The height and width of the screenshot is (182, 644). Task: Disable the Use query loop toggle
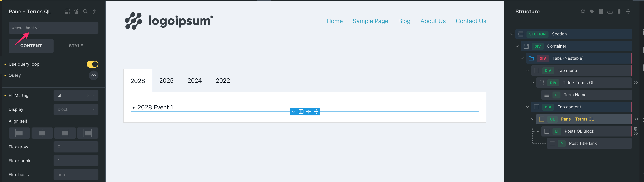(x=92, y=64)
